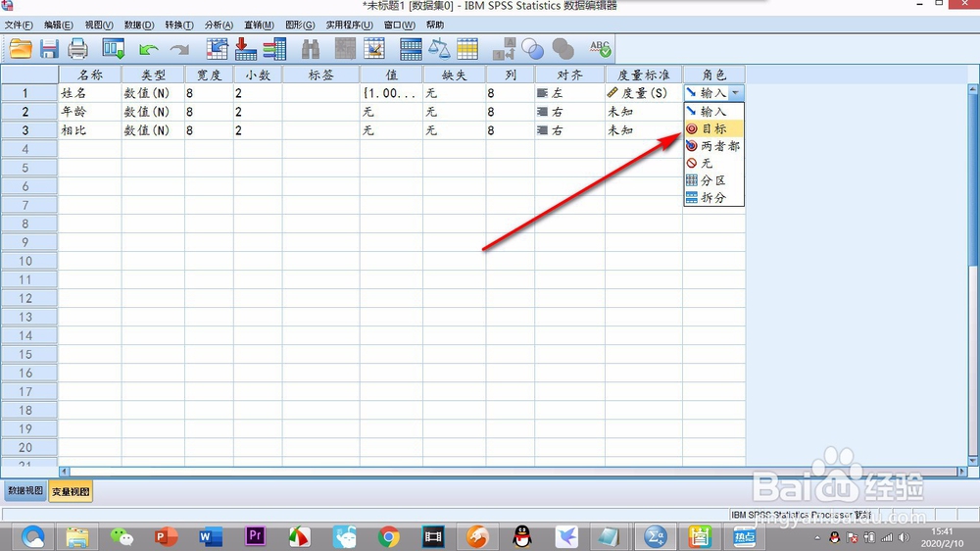Save the dataset with floppy disk icon

[49, 49]
